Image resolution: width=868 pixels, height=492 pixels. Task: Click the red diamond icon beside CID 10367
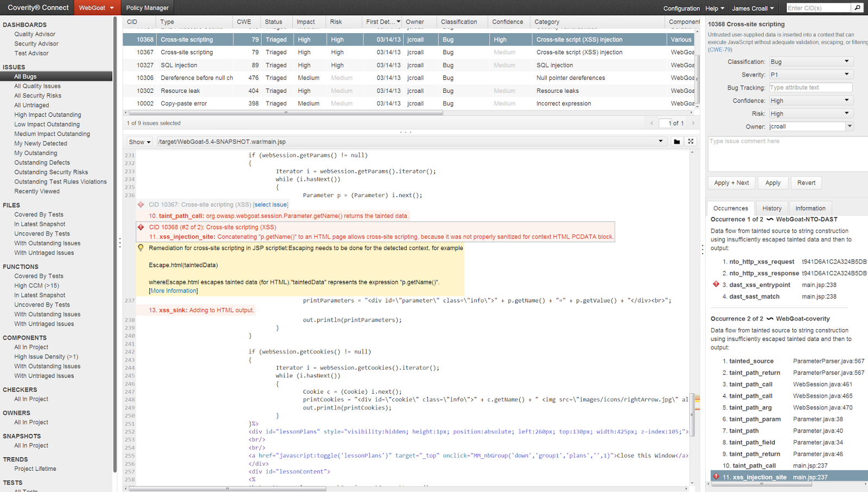pyautogui.click(x=141, y=205)
